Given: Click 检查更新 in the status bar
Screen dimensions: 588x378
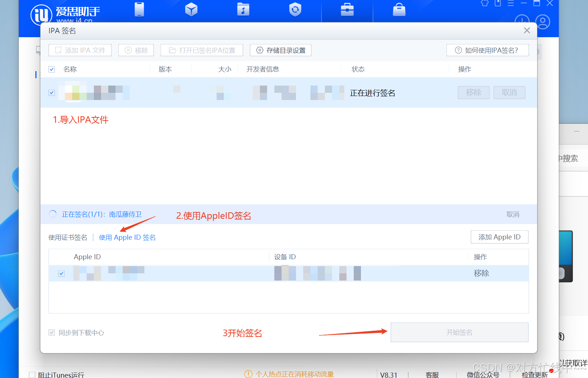Looking at the screenshot, I should tap(535, 375).
